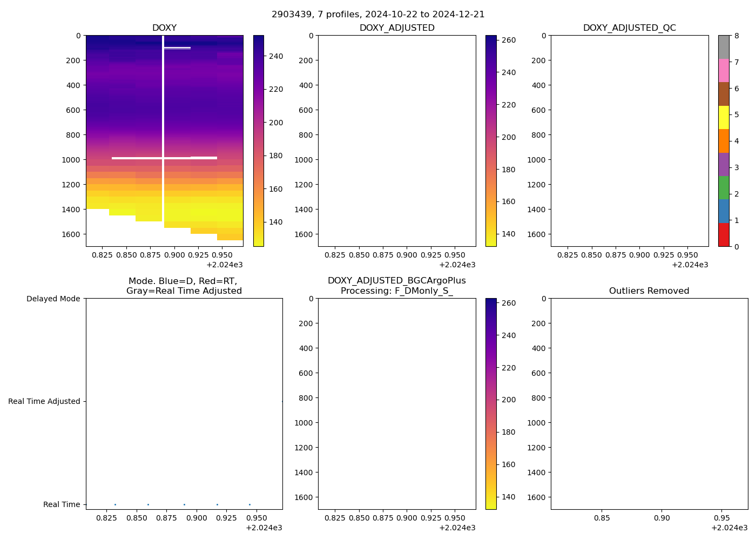Click the brown segment of the QC colorbar
756x540 pixels.
[724, 94]
